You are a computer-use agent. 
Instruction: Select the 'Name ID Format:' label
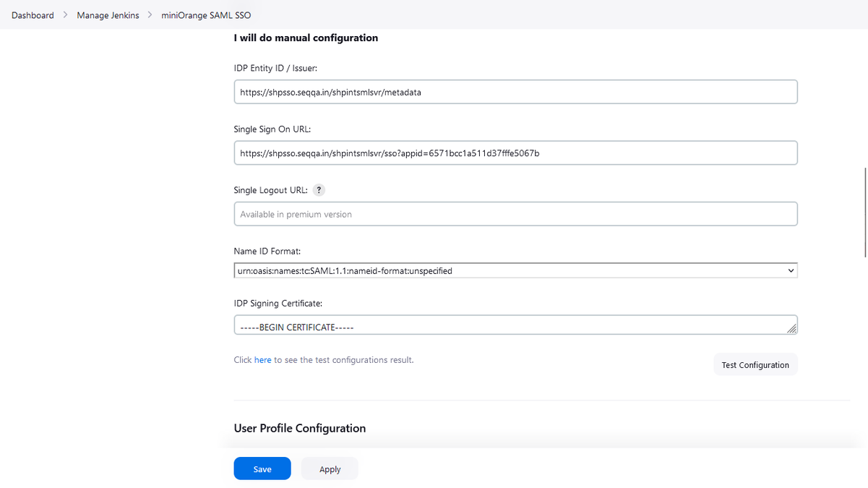267,252
